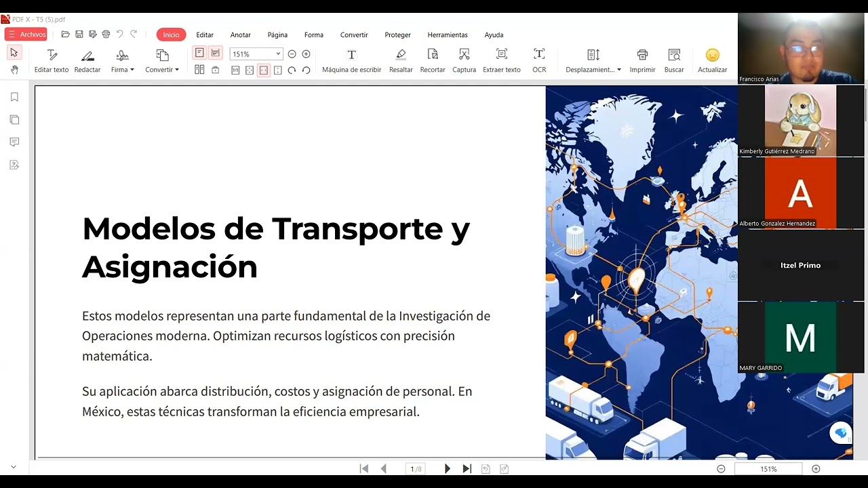
Task: Go to previous page arrow
Action: pos(384,468)
